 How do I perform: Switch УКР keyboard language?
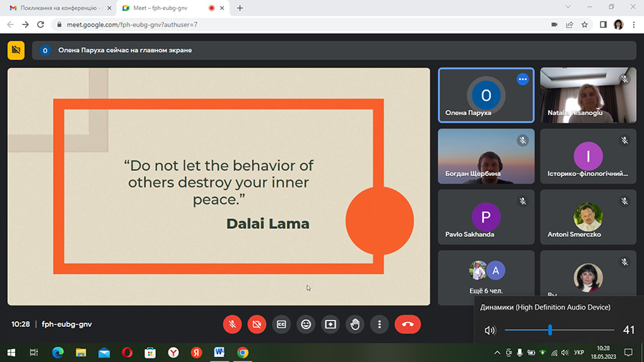(579, 353)
